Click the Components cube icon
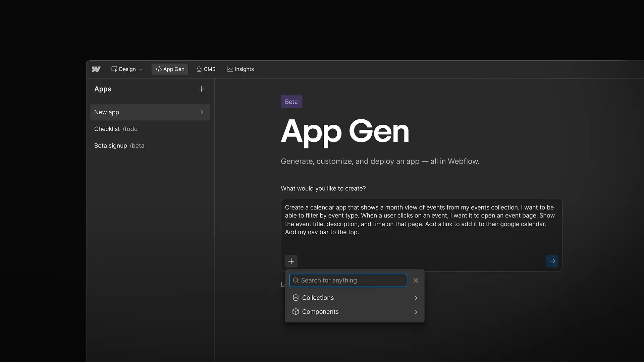644x362 pixels. click(x=296, y=312)
